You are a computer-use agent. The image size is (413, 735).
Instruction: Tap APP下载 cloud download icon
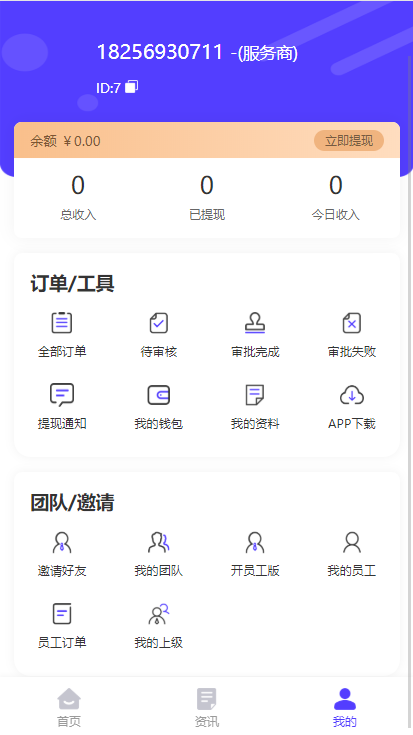(352, 395)
